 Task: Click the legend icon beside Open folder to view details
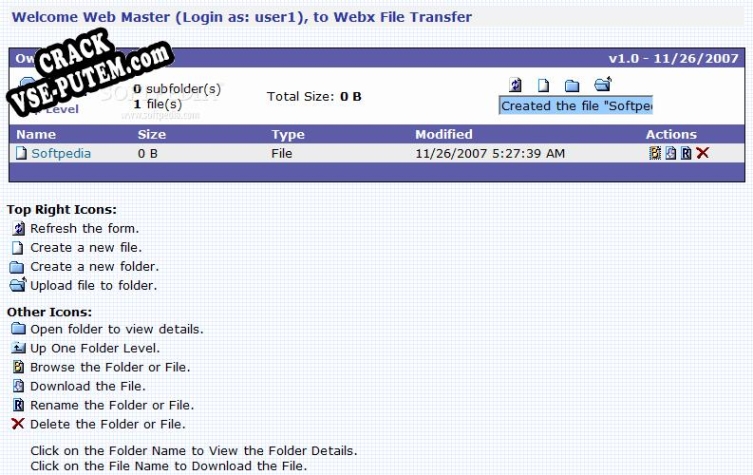pyautogui.click(x=18, y=329)
